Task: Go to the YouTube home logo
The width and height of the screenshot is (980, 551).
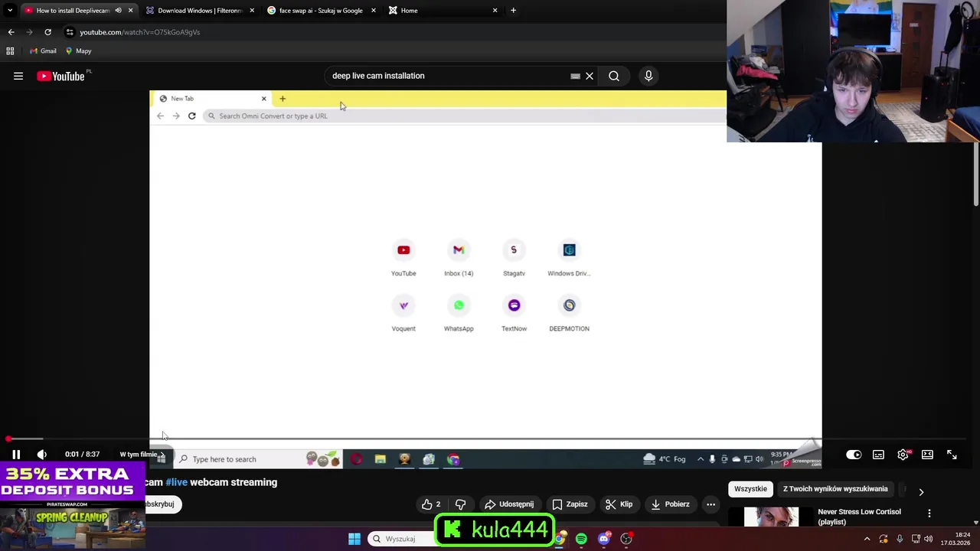Action: (x=60, y=76)
